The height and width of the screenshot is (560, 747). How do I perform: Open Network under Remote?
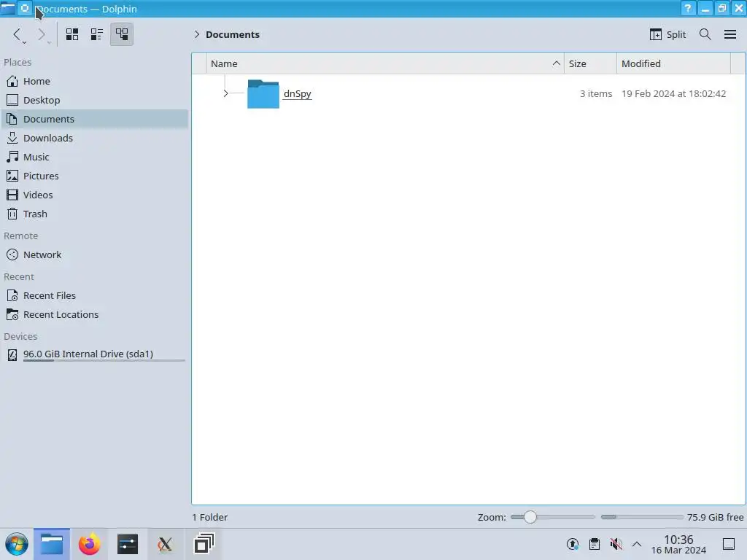[x=94, y=254]
